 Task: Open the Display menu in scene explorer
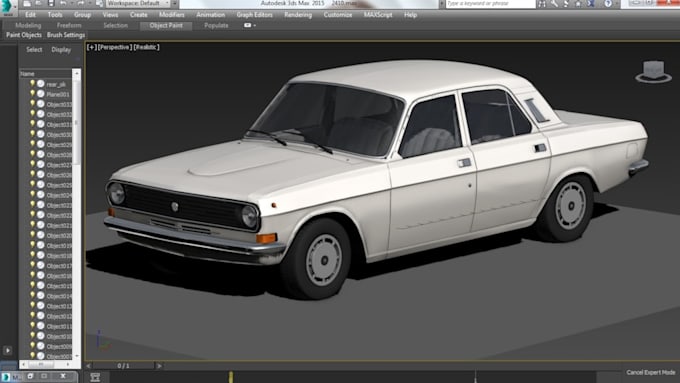tap(61, 50)
